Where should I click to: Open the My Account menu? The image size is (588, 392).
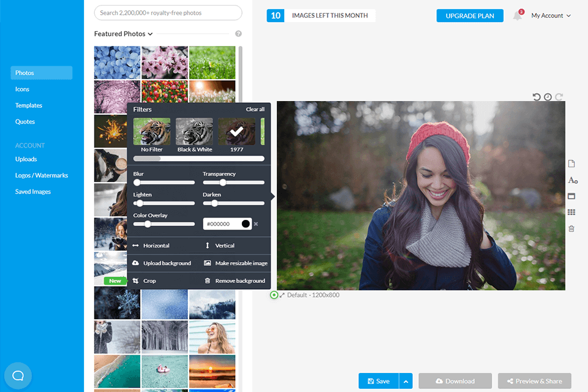551,16
